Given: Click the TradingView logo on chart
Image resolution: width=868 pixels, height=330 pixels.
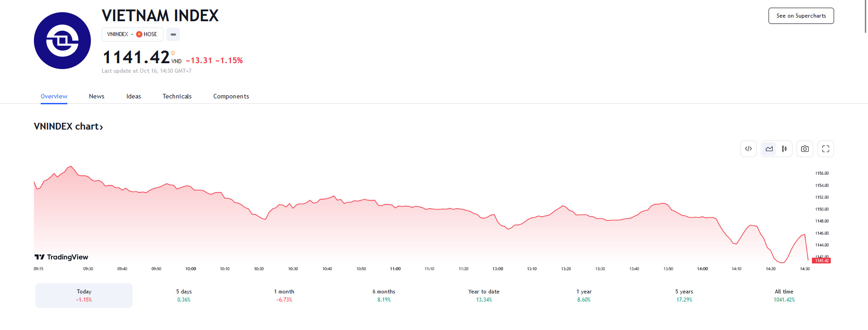Looking at the screenshot, I should 61,257.
